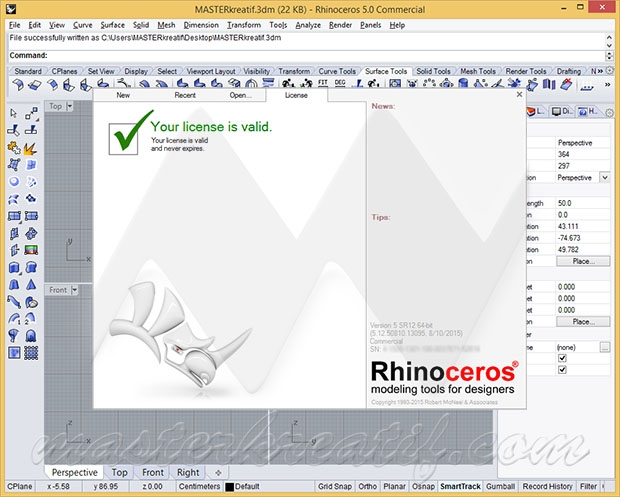Screen dimensions: 620x497
Task: Switch to the Solid Tools toolbar tab
Action: [x=433, y=71]
